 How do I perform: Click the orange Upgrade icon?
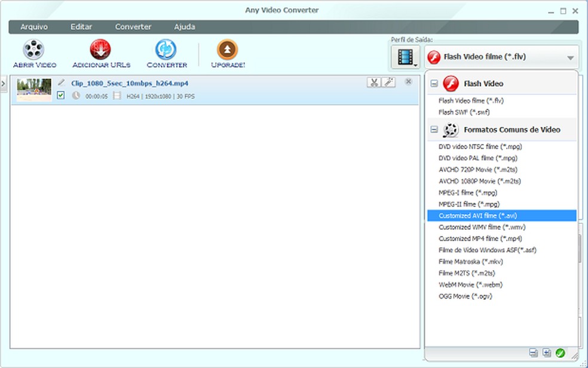coord(228,50)
